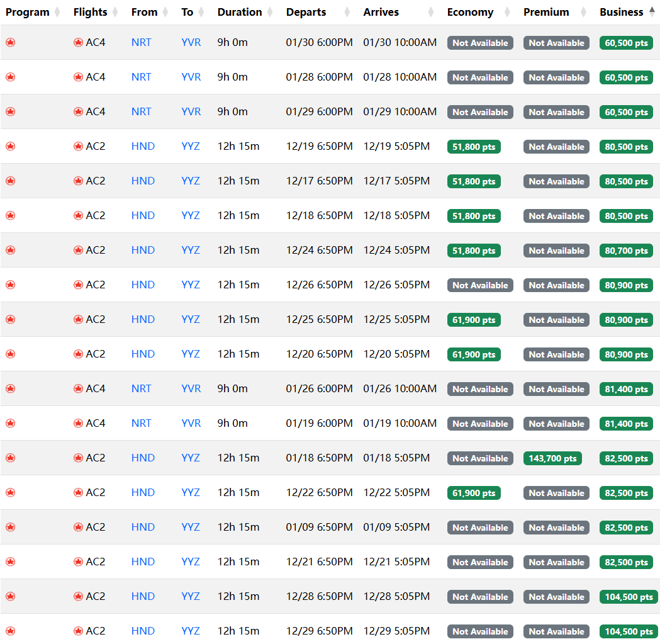Choose the 60,500 pts Business fare on 01/29
Image resolution: width=660 pixels, height=644 pixels.
click(x=626, y=112)
